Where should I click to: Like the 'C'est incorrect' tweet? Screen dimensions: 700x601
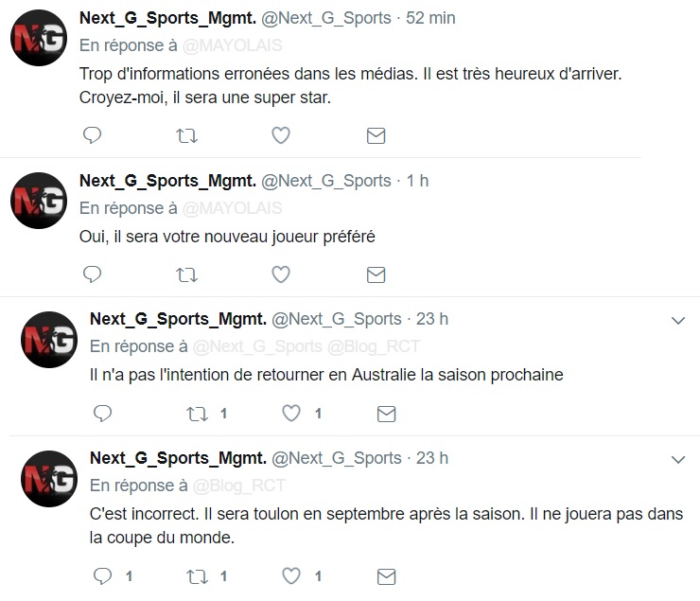tap(291, 576)
